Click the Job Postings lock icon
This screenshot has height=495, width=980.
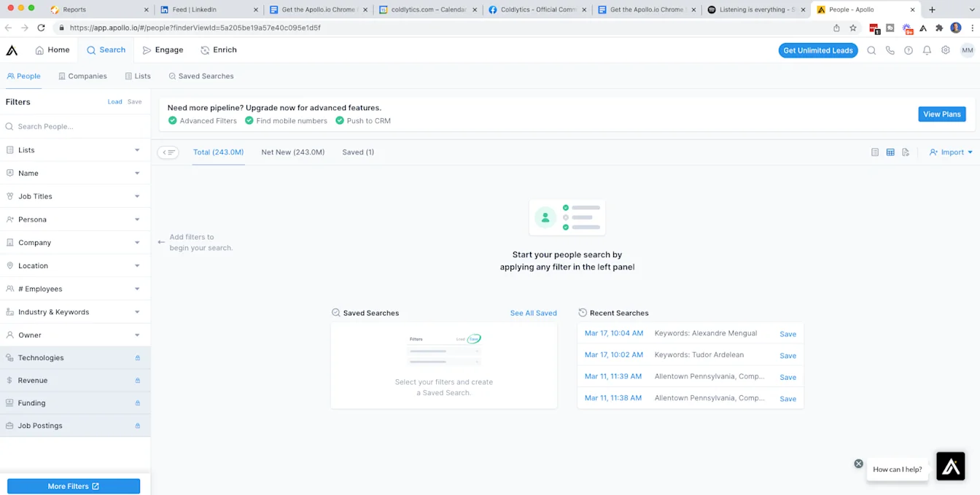coord(137,426)
